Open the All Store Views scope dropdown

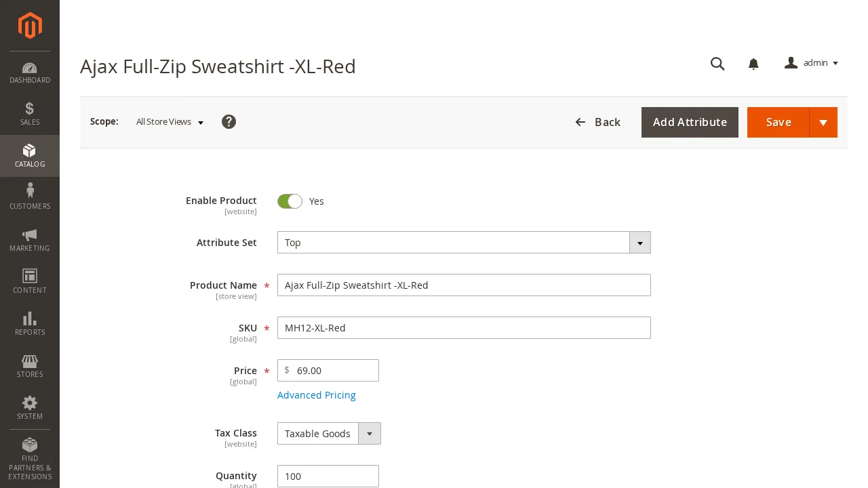click(170, 122)
